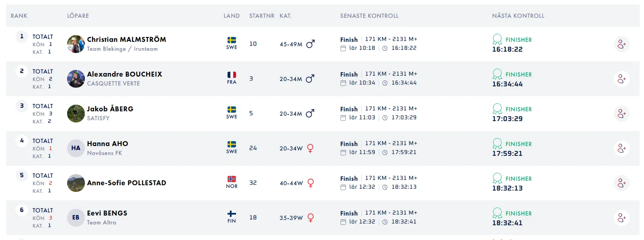Follow Anne-Sofie Pollestad using the person-plus icon

point(622,183)
